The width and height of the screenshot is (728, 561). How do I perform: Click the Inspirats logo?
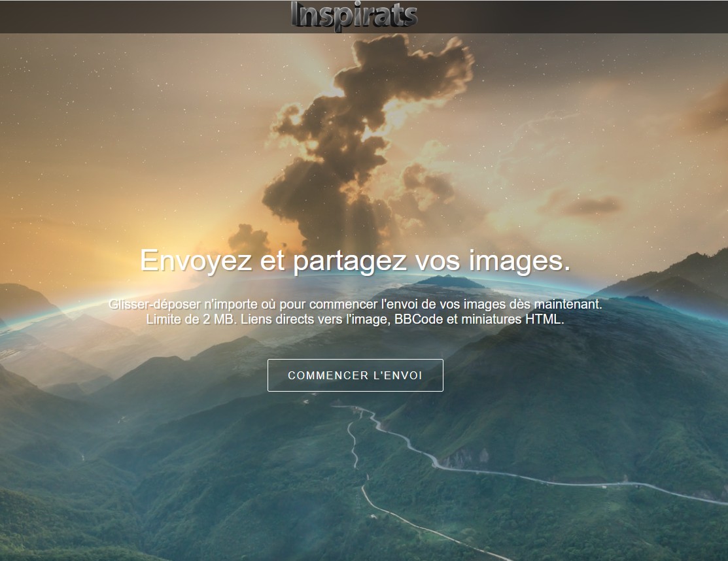tap(355, 16)
